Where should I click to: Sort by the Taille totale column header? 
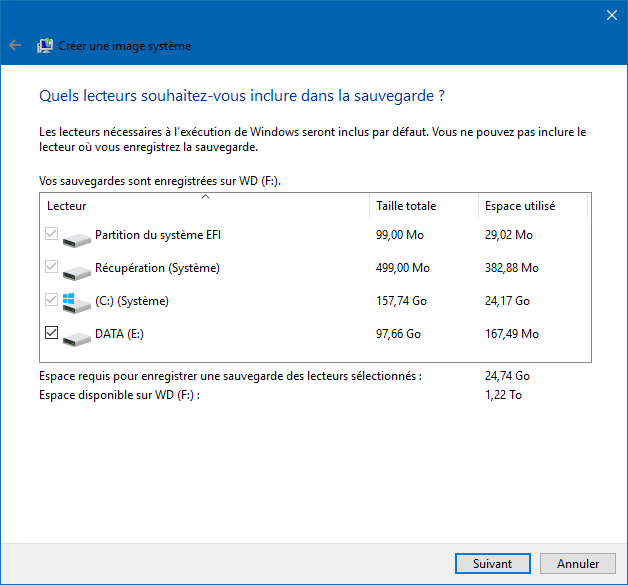click(424, 206)
